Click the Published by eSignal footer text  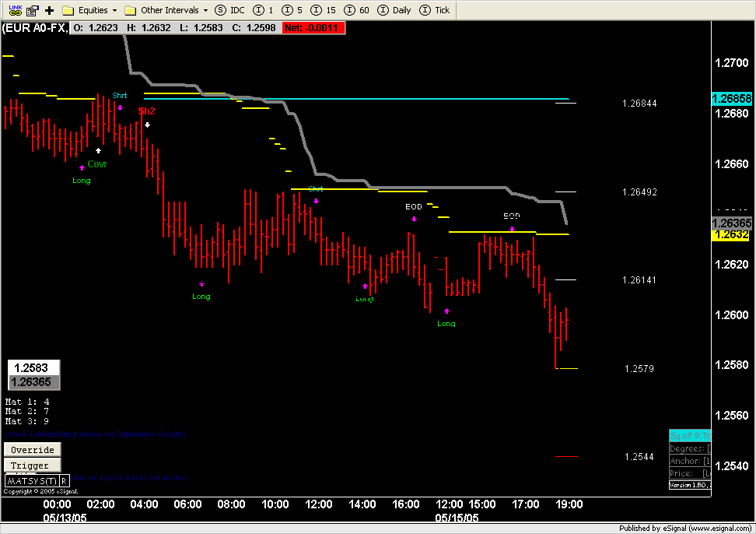[x=685, y=529]
